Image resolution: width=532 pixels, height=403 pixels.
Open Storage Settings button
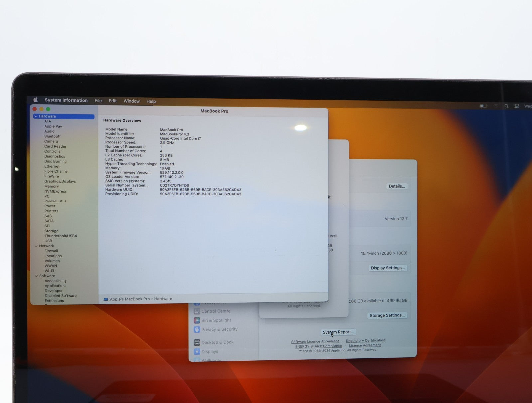(x=387, y=315)
